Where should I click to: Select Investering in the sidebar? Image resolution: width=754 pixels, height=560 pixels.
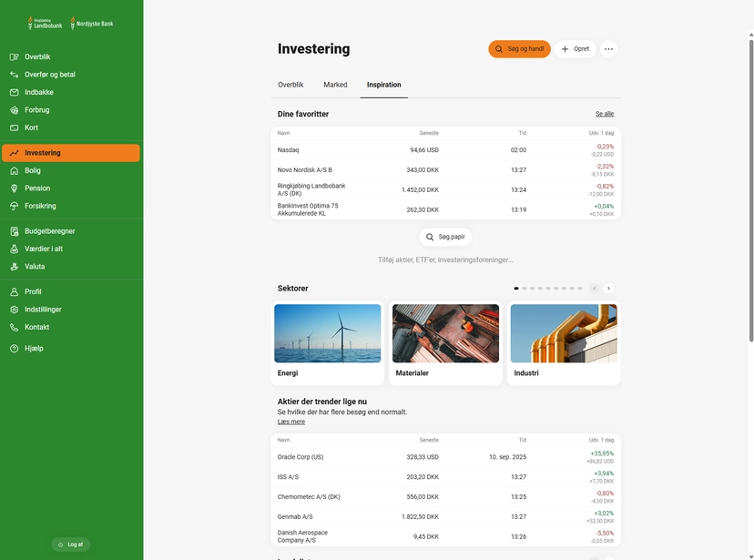click(x=71, y=153)
